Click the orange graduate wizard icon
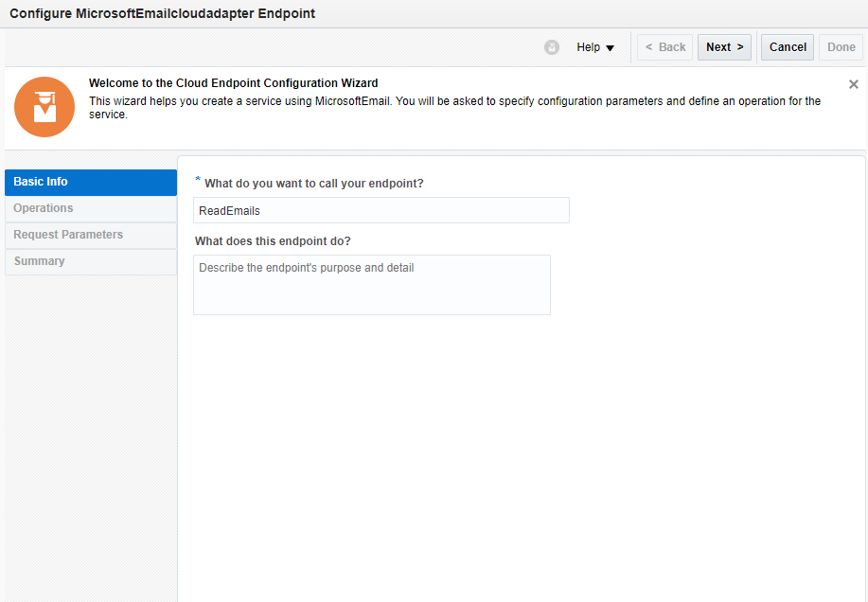 pyautogui.click(x=44, y=107)
